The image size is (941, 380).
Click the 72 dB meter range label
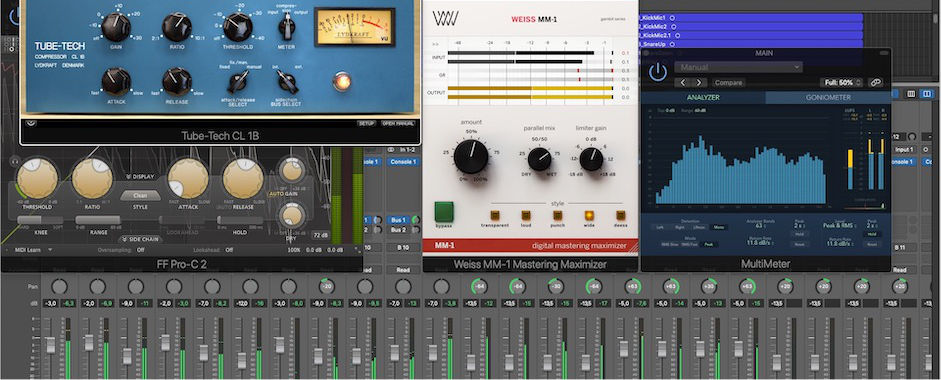coord(320,234)
